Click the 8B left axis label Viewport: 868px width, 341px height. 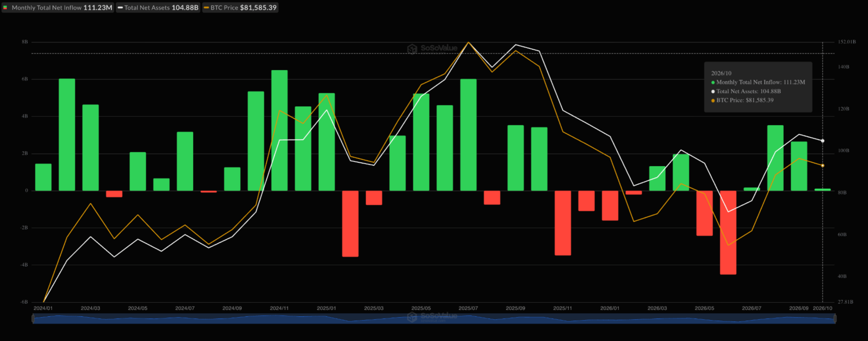tap(25, 42)
